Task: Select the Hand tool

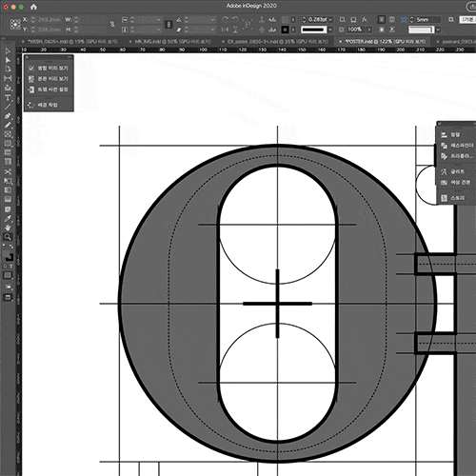Action: click(8, 228)
